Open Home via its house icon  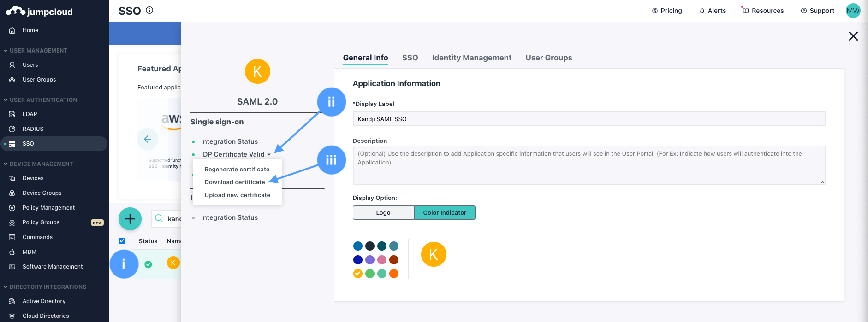[12, 30]
